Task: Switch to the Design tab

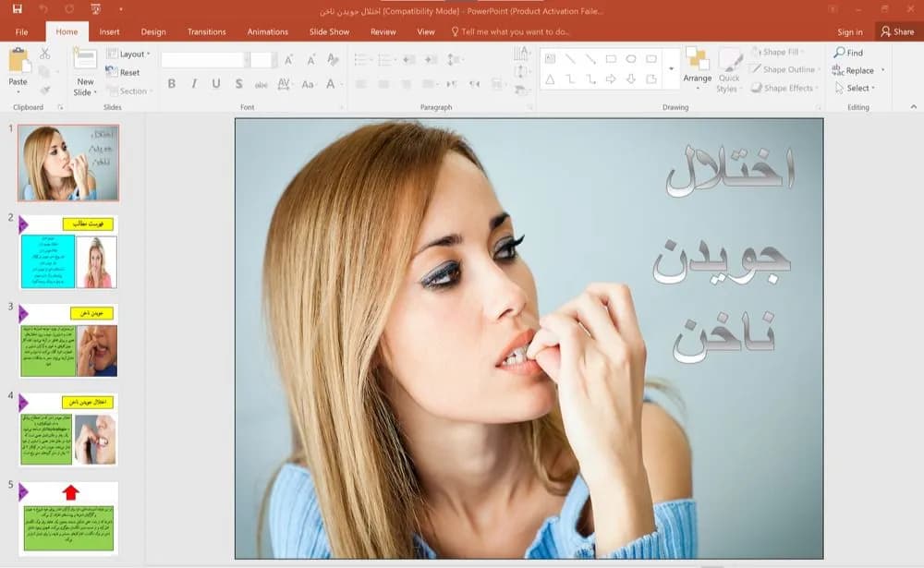Action: pos(153,31)
